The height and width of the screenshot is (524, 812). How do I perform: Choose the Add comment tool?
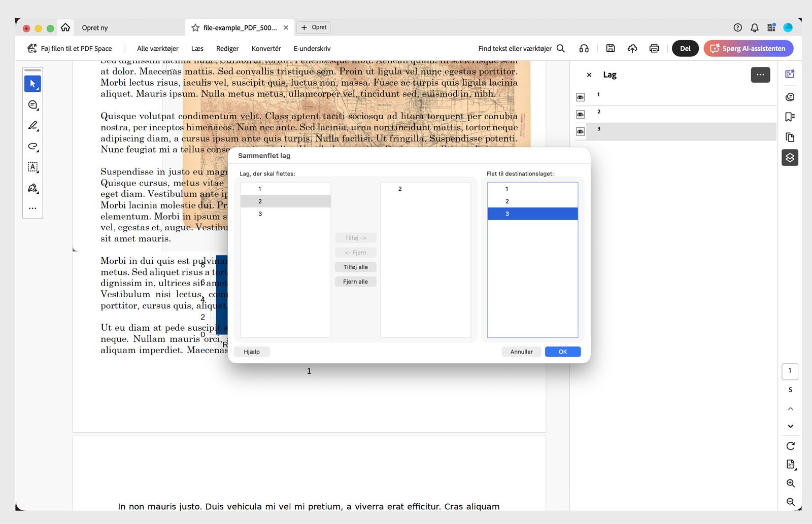(32, 104)
